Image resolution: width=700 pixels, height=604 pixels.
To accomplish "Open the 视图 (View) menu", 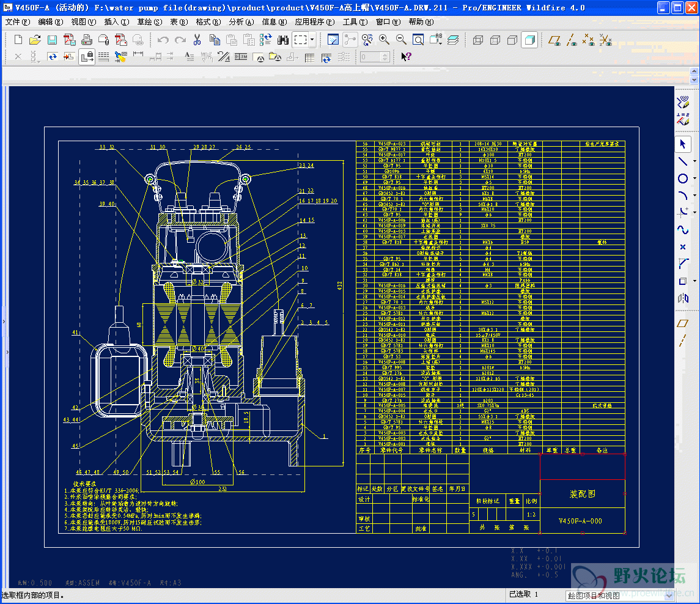I will [x=84, y=22].
